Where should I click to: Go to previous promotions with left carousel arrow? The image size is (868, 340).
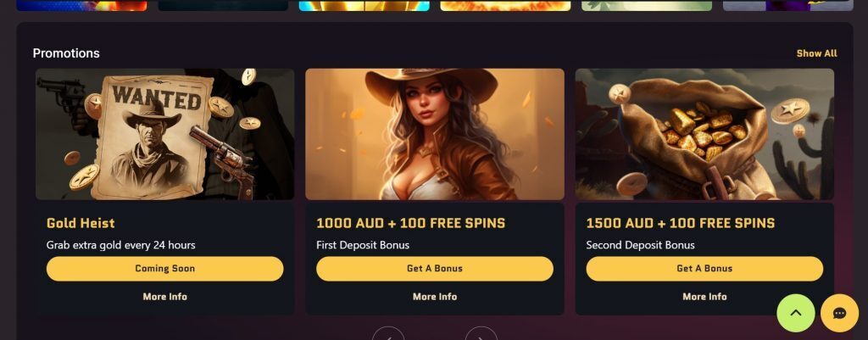[x=388, y=334]
